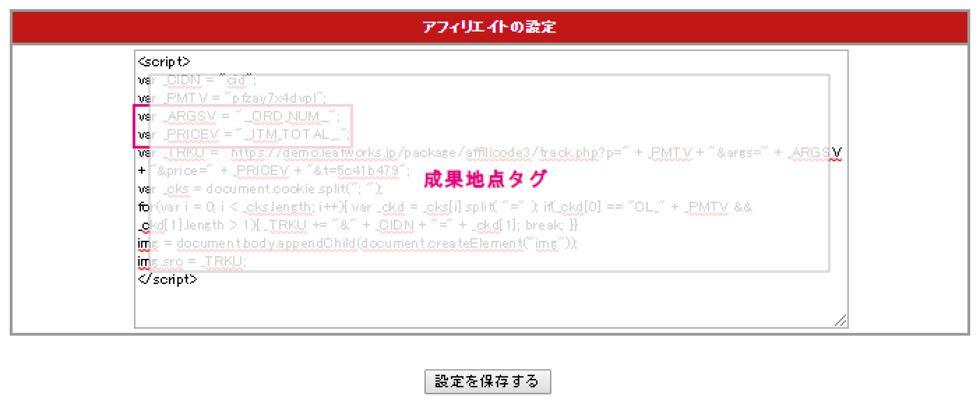The width and height of the screenshot is (980, 418).
Task: Grab the textarea resize handle corner
Action: click(x=840, y=320)
